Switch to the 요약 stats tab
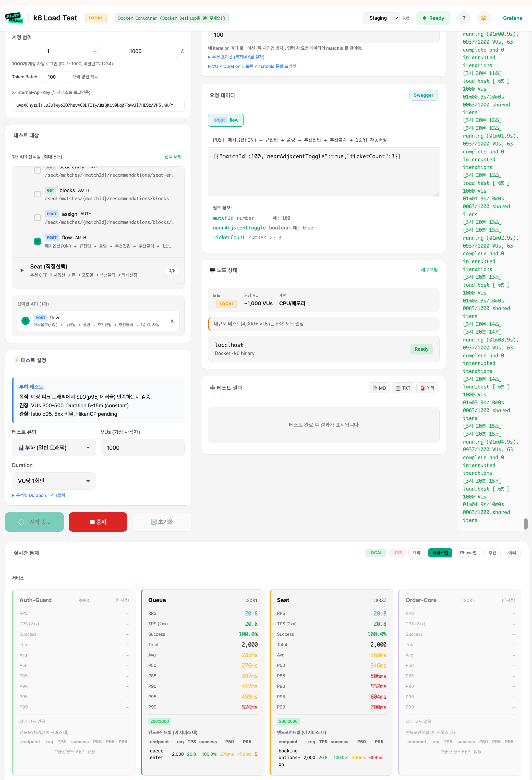This screenshot has height=780, width=532. 417,553
